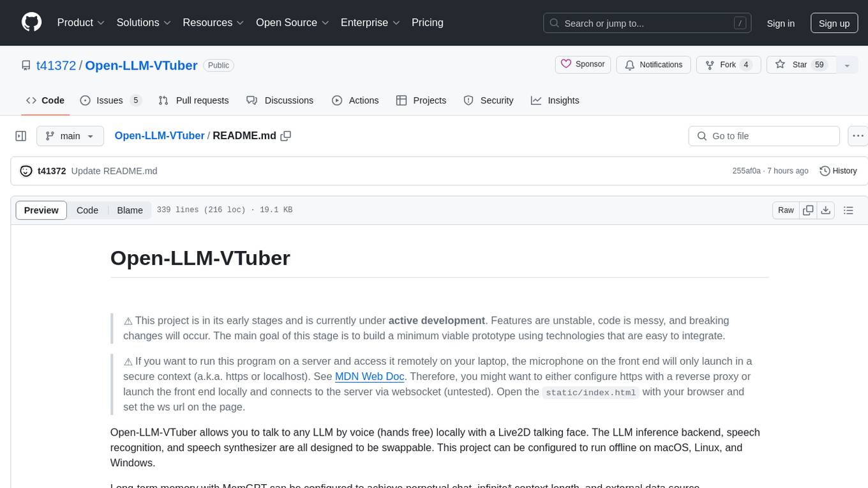The width and height of the screenshot is (868, 488).
Task: Expand the Product menu
Action: pyautogui.click(x=81, y=22)
